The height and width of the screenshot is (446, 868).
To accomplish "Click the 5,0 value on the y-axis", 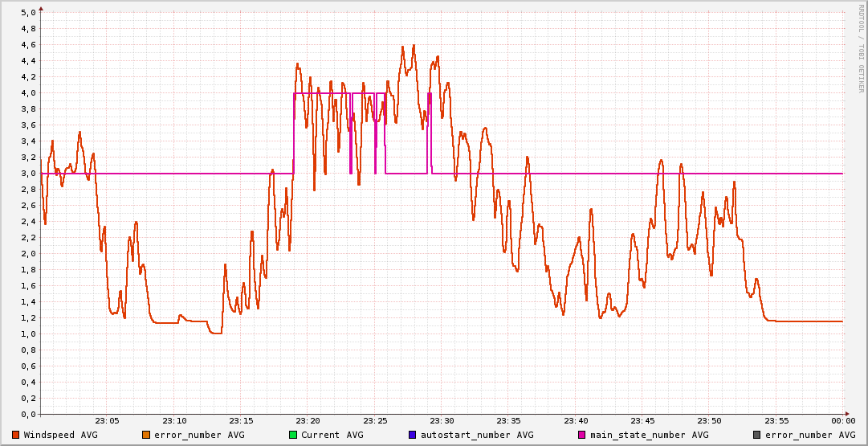I will (x=27, y=13).
